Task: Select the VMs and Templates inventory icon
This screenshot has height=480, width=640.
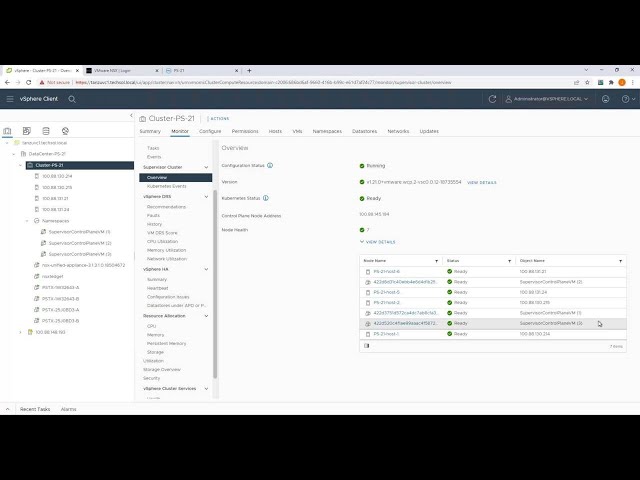Action: tap(27, 131)
